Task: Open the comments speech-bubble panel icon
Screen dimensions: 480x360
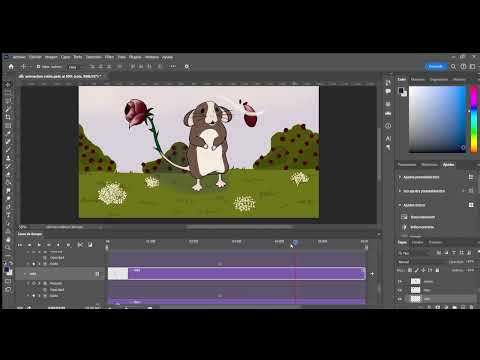Action: point(388,91)
